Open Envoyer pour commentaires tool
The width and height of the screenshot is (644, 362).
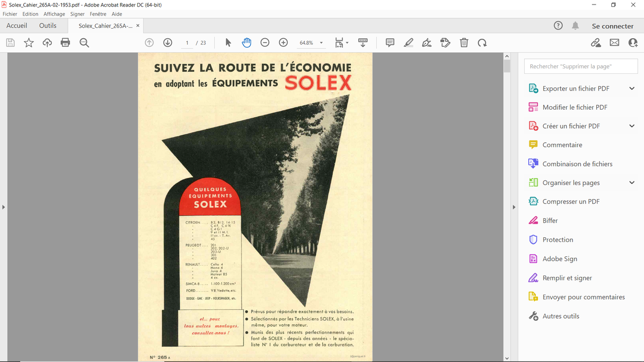584,297
